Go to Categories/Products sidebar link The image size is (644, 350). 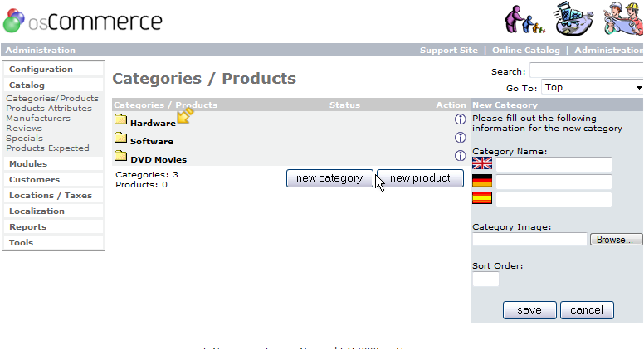click(x=52, y=99)
